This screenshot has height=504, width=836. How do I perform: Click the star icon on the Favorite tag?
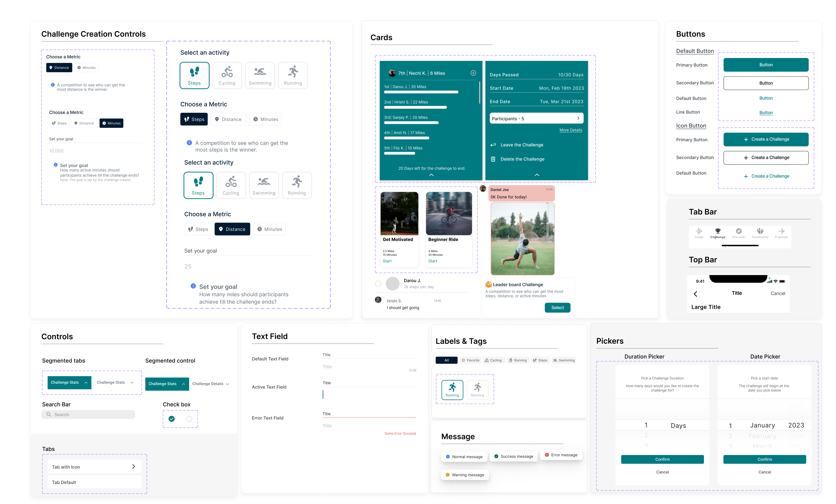pos(463,360)
